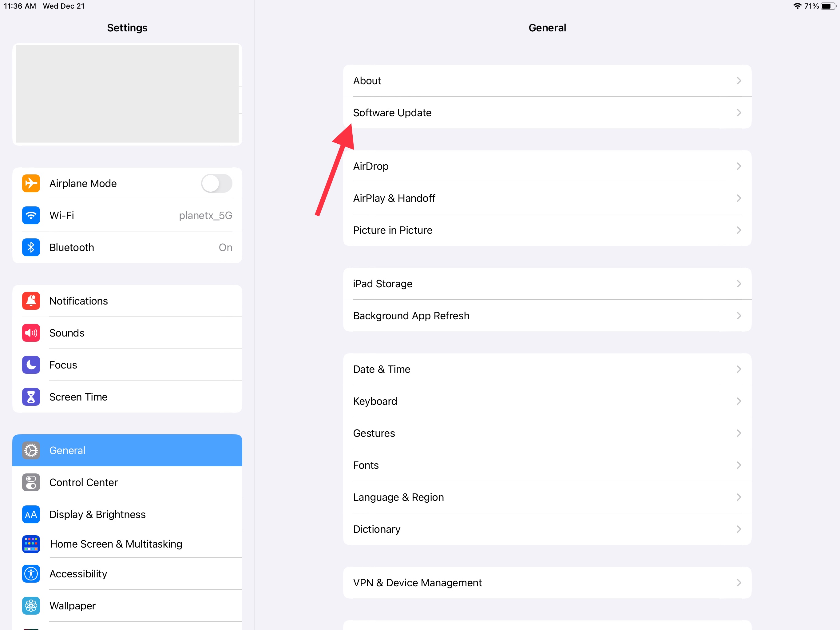Tap the orange Airplane Mode icon
Image resolution: width=840 pixels, height=630 pixels.
point(31,184)
